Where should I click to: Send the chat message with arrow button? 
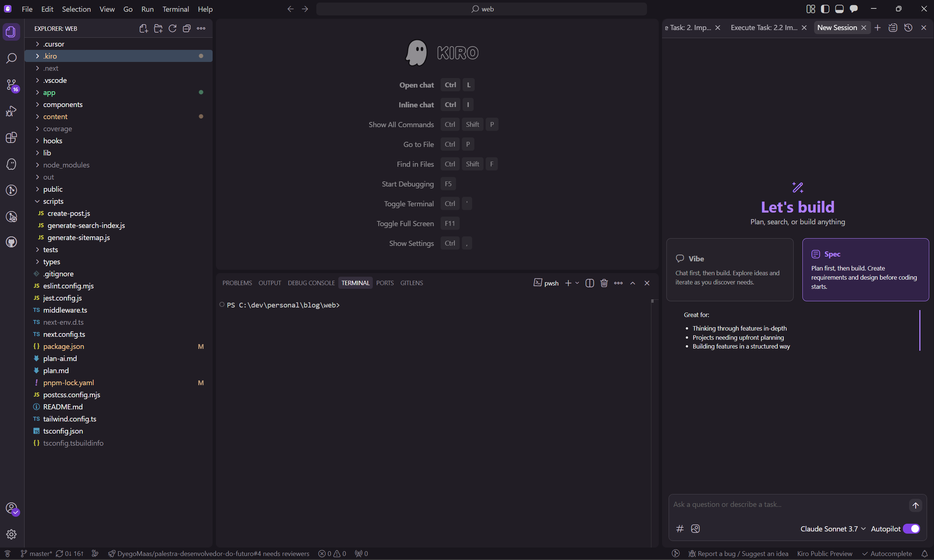915,505
